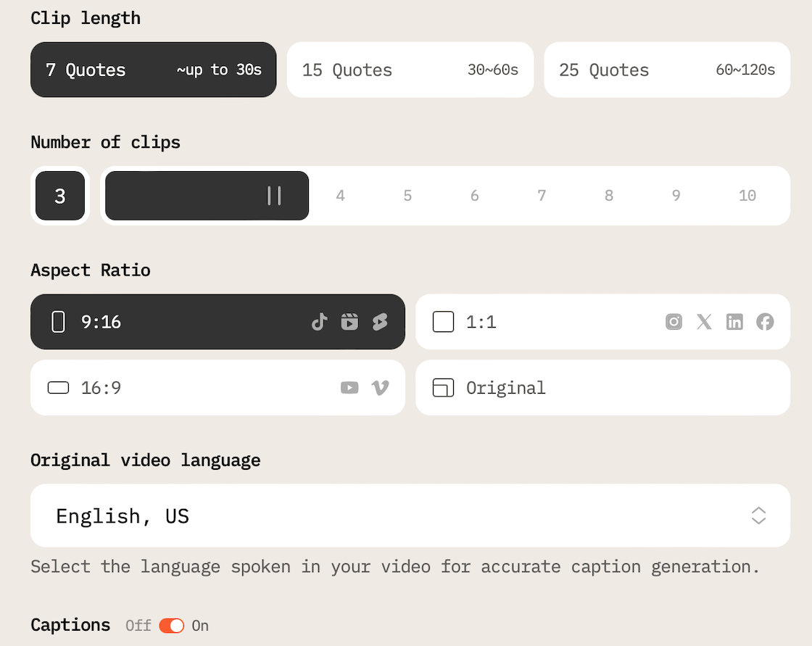Open the Original video language dropdown
Image resolution: width=812 pixels, height=646 pixels.
tap(410, 515)
